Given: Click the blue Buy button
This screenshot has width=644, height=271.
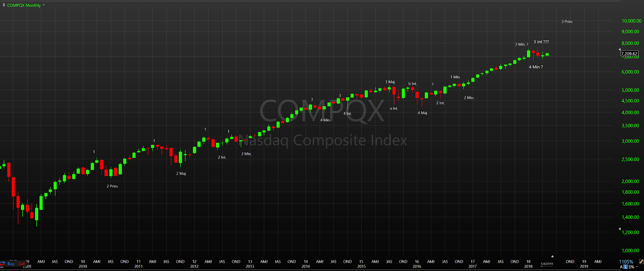Looking at the screenshot, I should (x=11, y=264).
